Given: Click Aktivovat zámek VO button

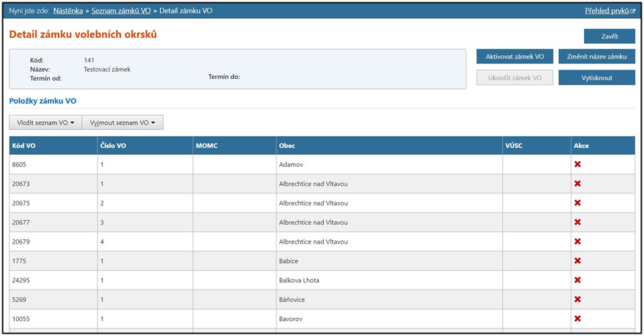Looking at the screenshot, I should coord(515,57).
